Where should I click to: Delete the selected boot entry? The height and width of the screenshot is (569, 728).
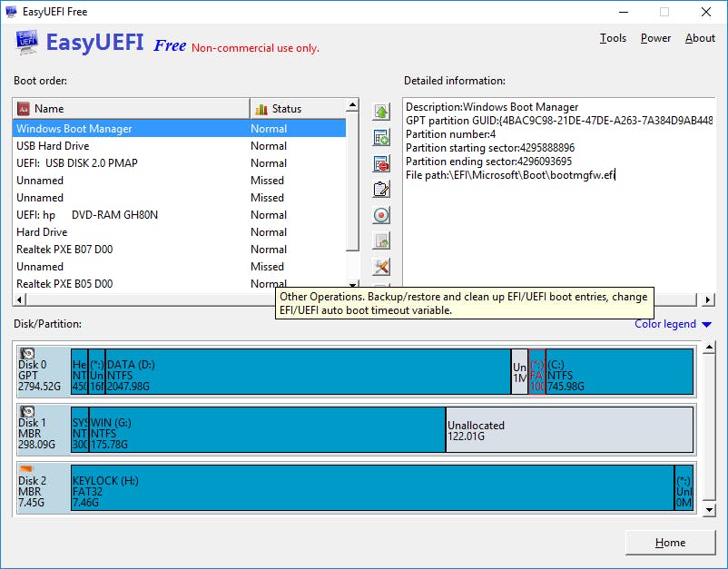[x=381, y=163]
